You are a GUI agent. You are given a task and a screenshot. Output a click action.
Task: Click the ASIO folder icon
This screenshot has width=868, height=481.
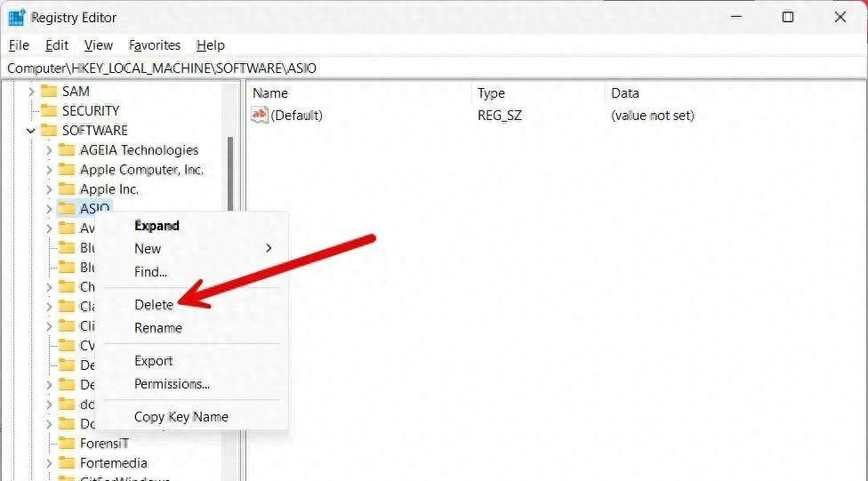(67, 208)
